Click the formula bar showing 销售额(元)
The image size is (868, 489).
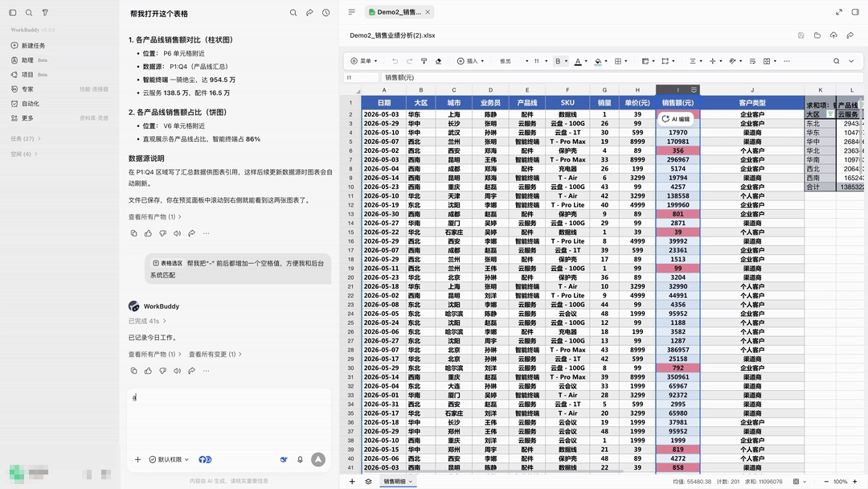pyautogui.click(x=621, y=77)
